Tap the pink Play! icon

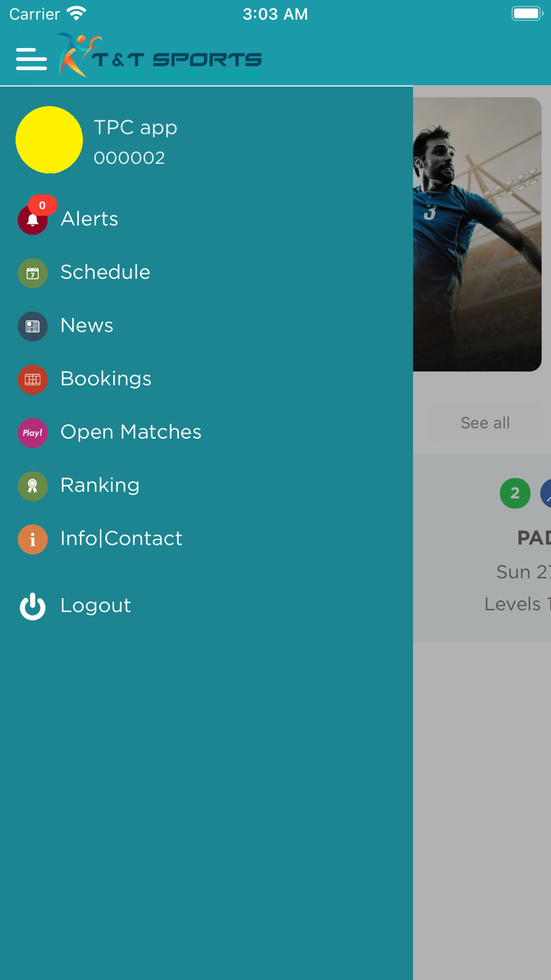coord(33,433)
